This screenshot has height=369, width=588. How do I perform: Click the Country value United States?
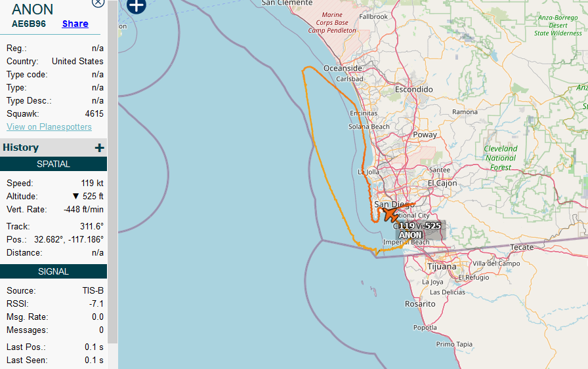tap(77, 61)
